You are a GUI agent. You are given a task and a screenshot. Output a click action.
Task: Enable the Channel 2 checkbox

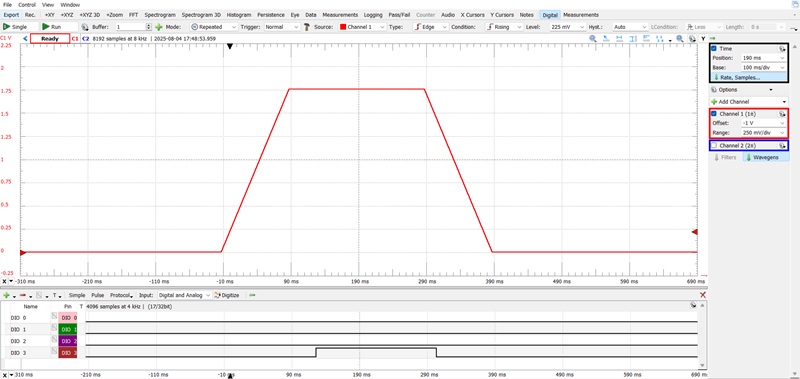[x=714, y=146]
